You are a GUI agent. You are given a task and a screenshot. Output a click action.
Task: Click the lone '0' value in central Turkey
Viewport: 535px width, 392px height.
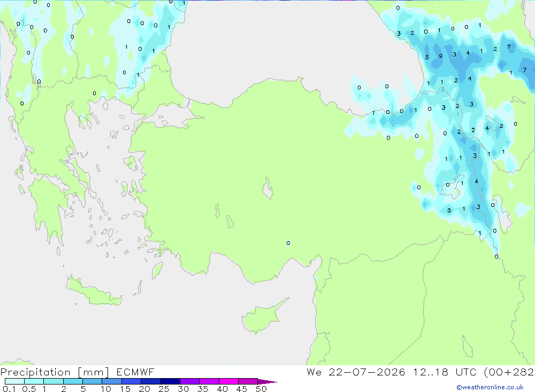(x=288, y=243)
